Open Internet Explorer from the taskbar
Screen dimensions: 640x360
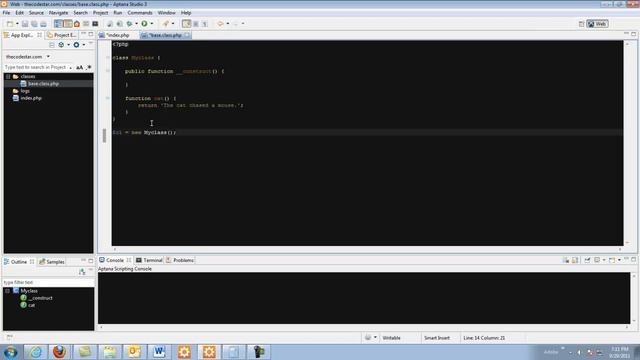click(x=36, y=351)
